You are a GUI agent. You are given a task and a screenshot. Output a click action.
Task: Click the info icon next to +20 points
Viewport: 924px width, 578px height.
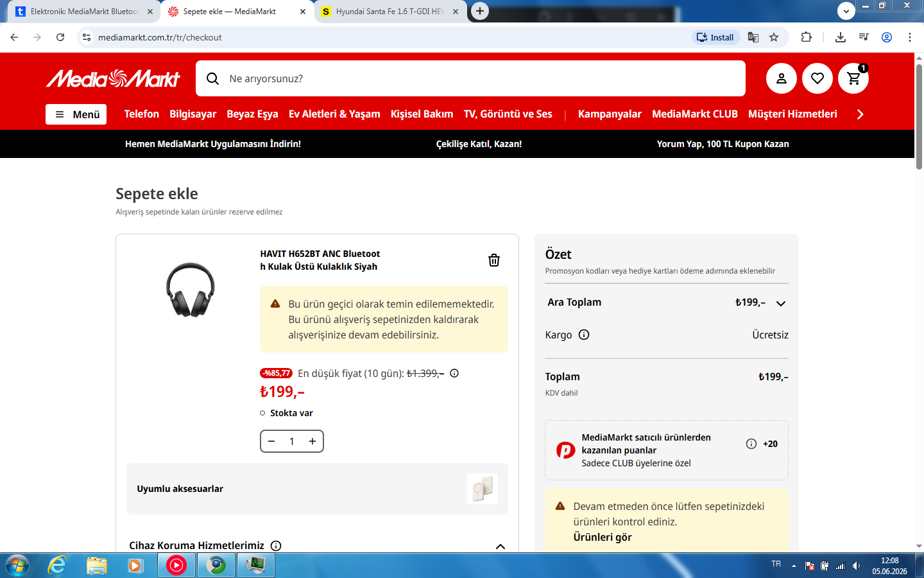pos(751,444)
